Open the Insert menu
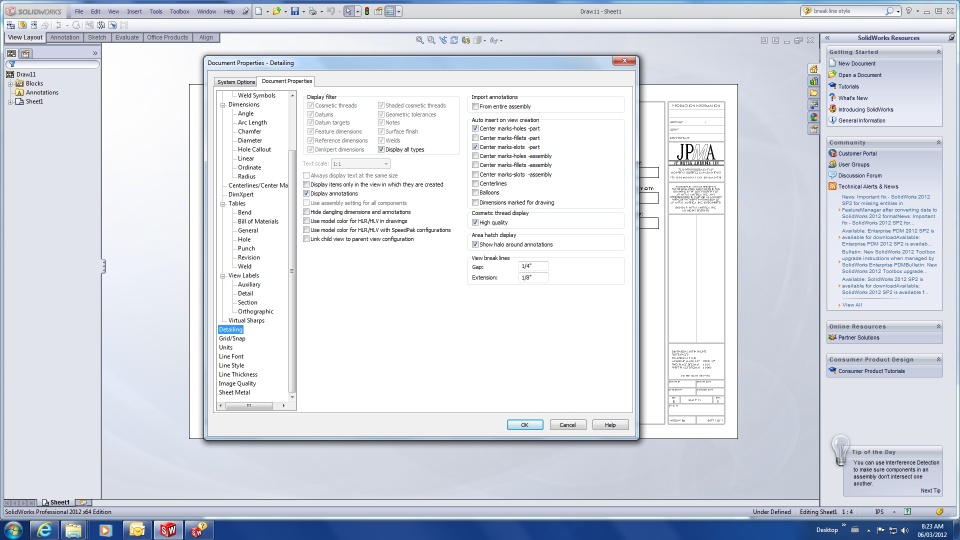The height and width of the screenshot is (540, 960). click(x=134, y=11)
